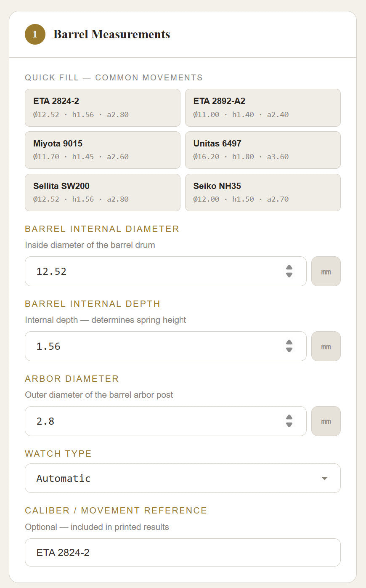Image resolution: width=366 pixels, height=588 pixels.
Task: Choose the Unitas 6497 movement preset
Action: click(263, 150)
